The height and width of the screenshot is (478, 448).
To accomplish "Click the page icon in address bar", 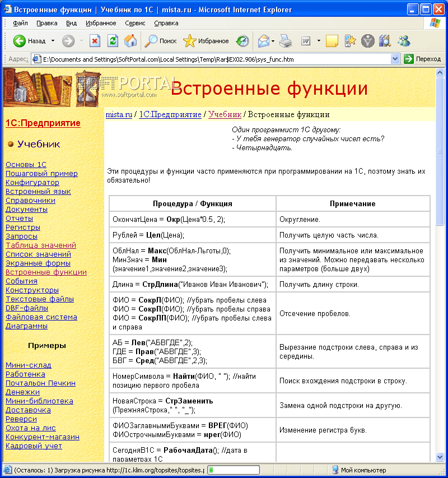I will (36, 59).
